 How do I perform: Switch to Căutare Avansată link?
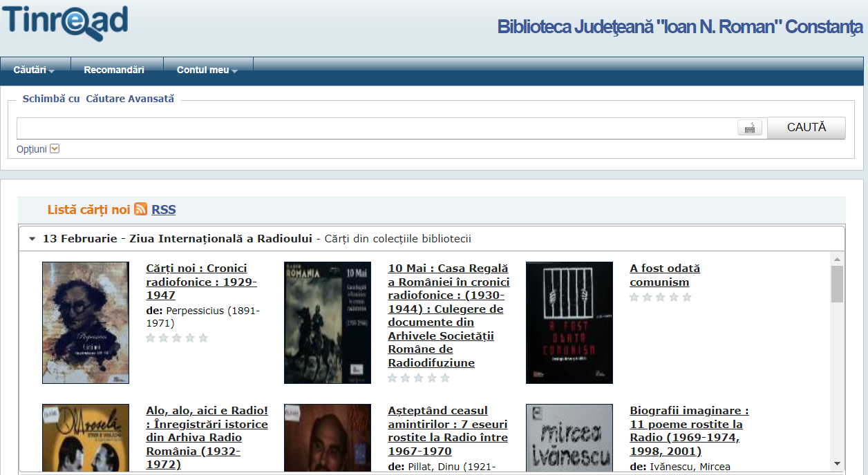pyautogui.click(x=130, y=99)
